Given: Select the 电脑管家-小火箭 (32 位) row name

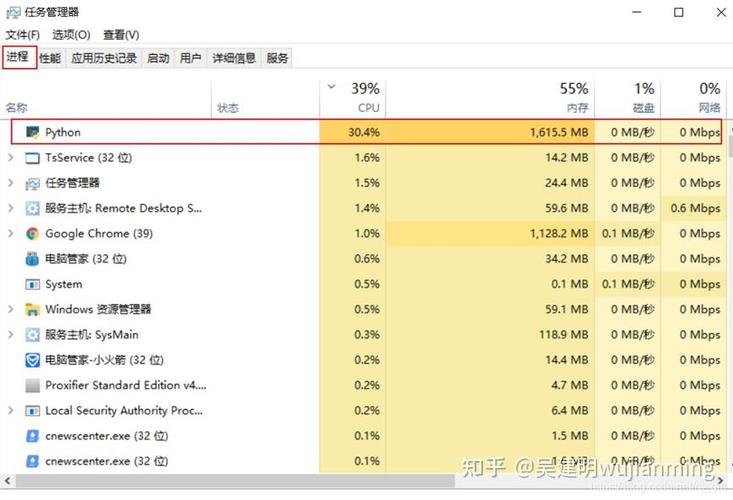Looking at the screenshot, I should point(104,360).
